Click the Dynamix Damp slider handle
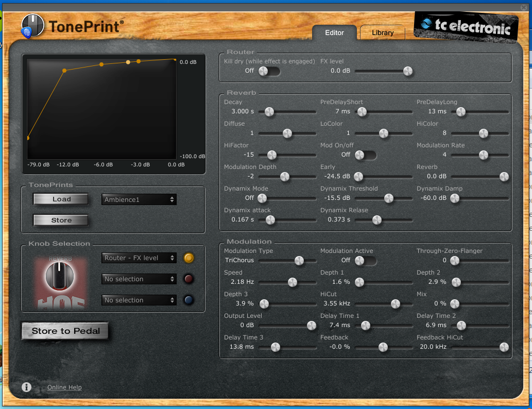The height and width of the screenshot is (409, 532). point(455,198)
